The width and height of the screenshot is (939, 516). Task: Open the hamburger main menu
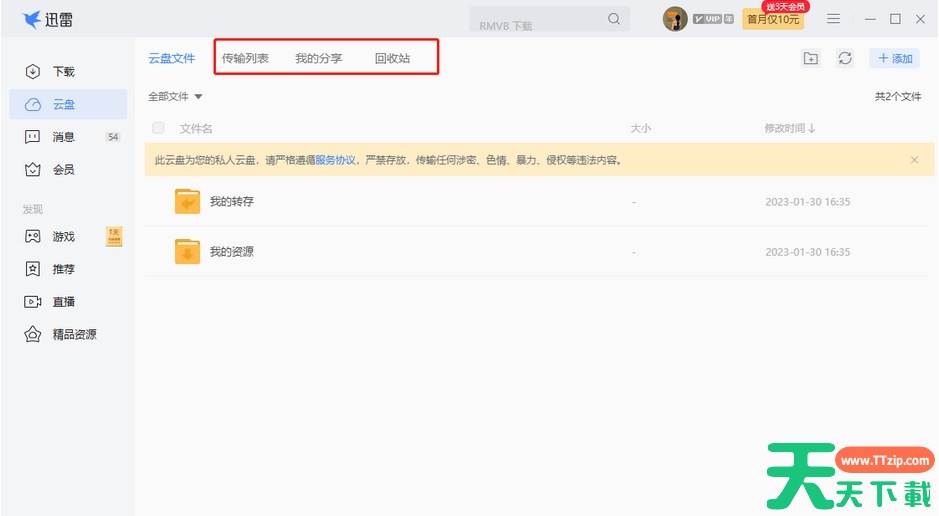point(833,19)
